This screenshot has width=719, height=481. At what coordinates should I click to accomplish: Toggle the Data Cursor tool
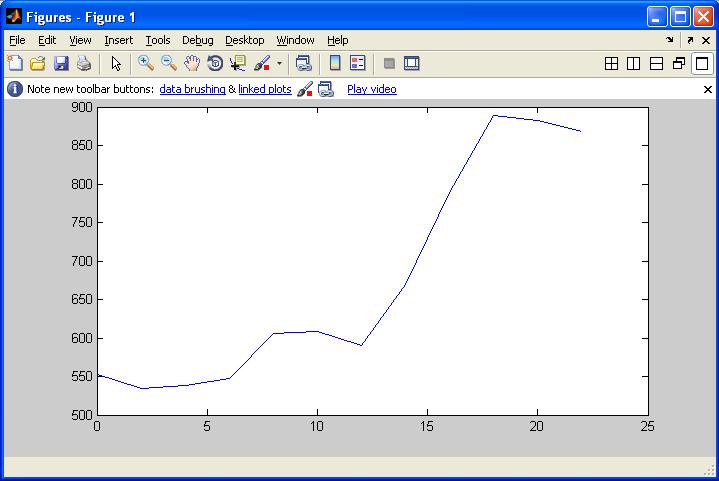238,64
